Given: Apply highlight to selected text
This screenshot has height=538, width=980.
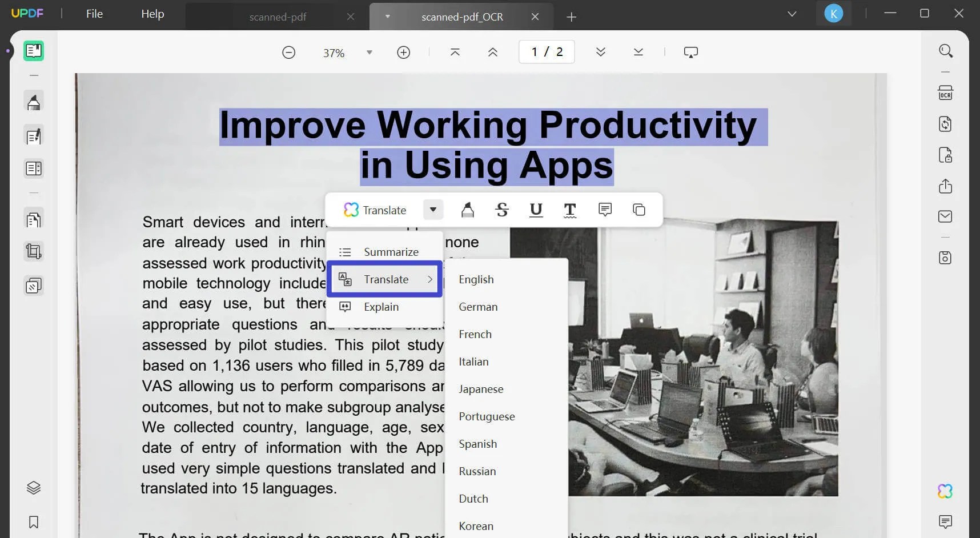Looking at the screenshot, I should pyautogui.click(x=467, y=210).
